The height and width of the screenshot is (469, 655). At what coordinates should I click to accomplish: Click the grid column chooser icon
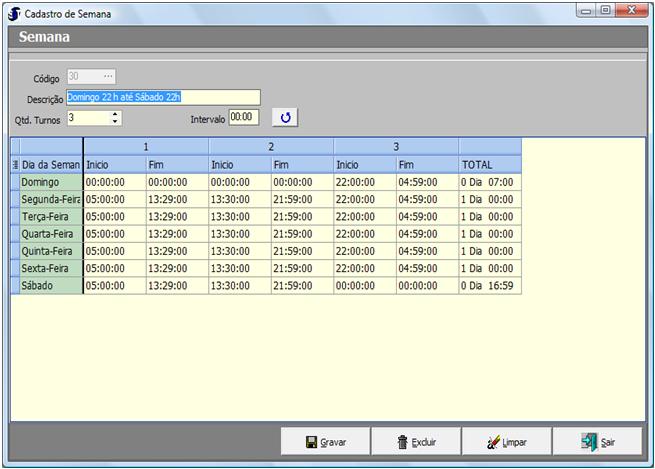(14, 164)
